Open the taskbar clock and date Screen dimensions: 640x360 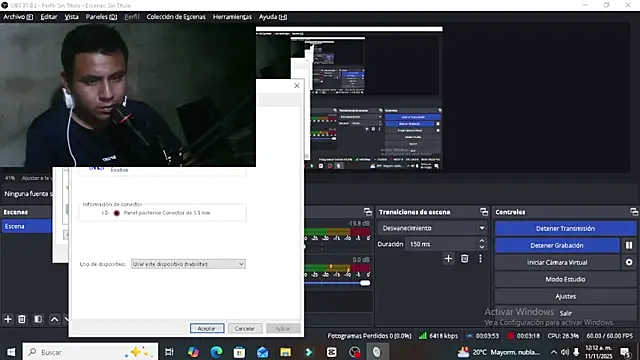[x=599, y=352]
